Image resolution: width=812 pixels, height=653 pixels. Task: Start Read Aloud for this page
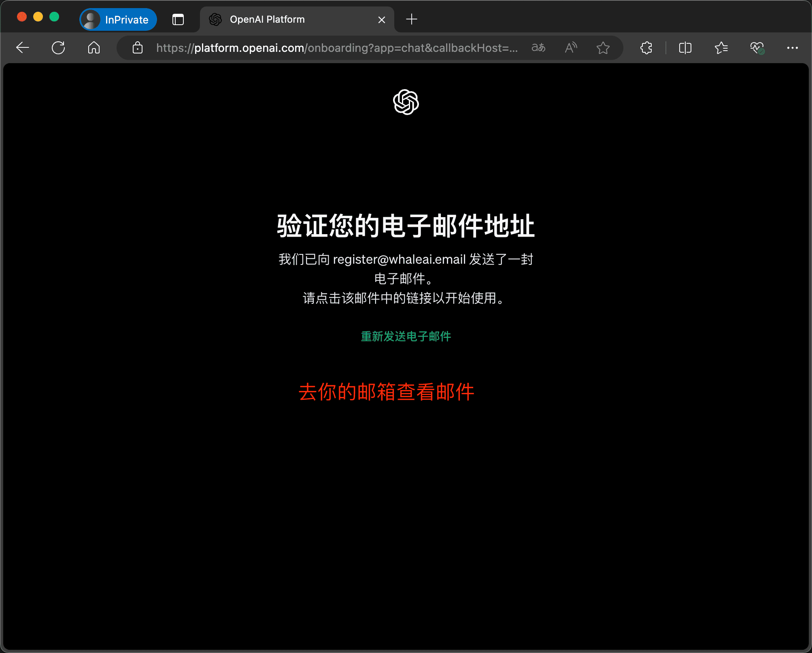[x=570, y=48]
